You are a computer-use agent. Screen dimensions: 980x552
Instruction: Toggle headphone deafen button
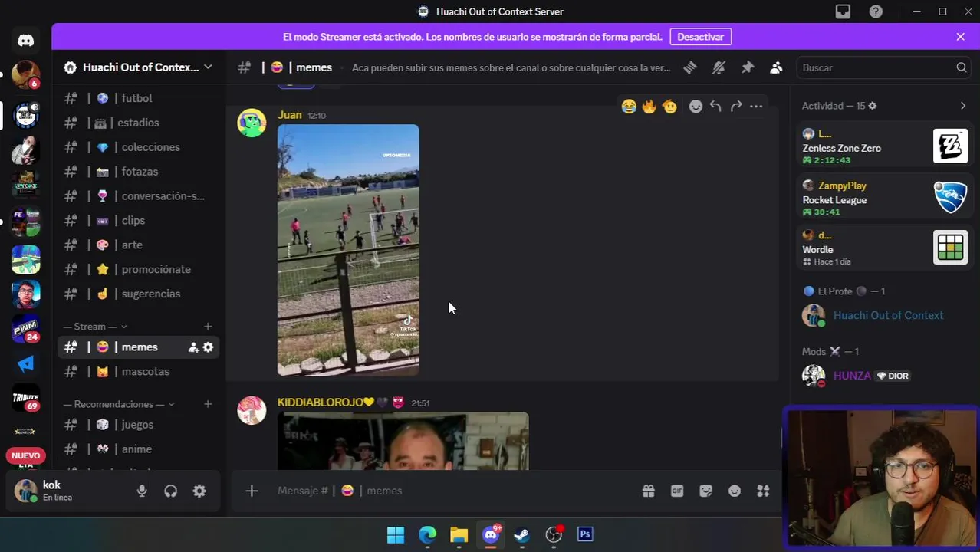pos(170,491)
